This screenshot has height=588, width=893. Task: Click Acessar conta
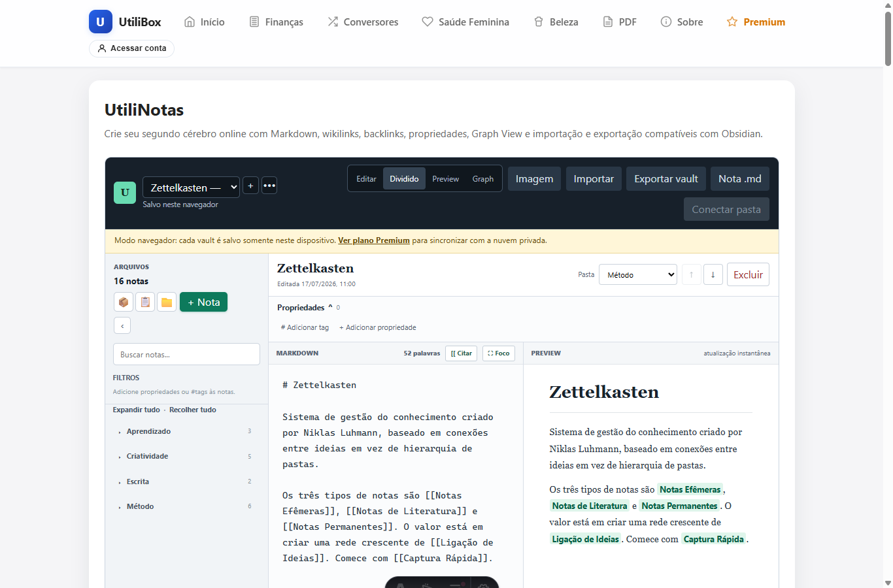pyautogui.click(x=131, y=48)
